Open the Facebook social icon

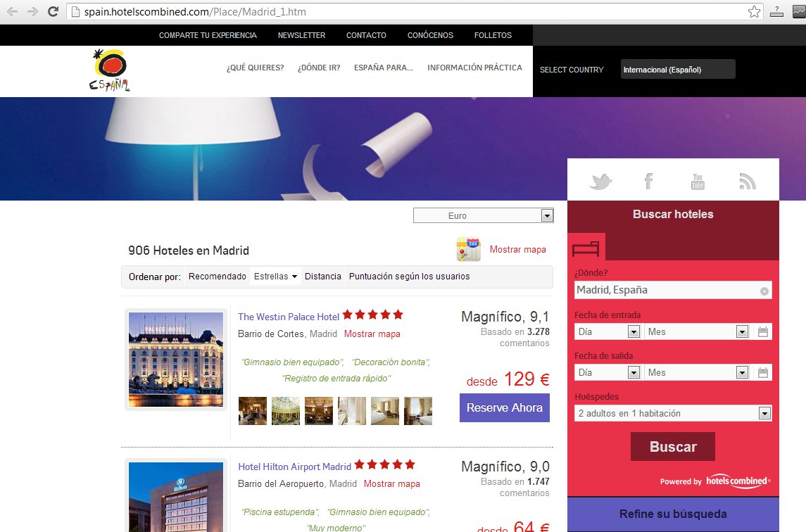click(649, 181)
